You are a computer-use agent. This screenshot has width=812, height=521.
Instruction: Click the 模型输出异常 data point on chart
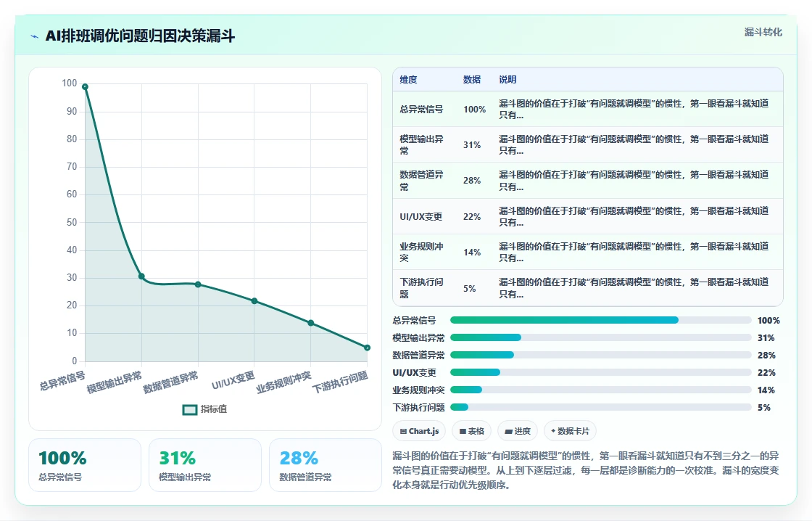[141, 276]
